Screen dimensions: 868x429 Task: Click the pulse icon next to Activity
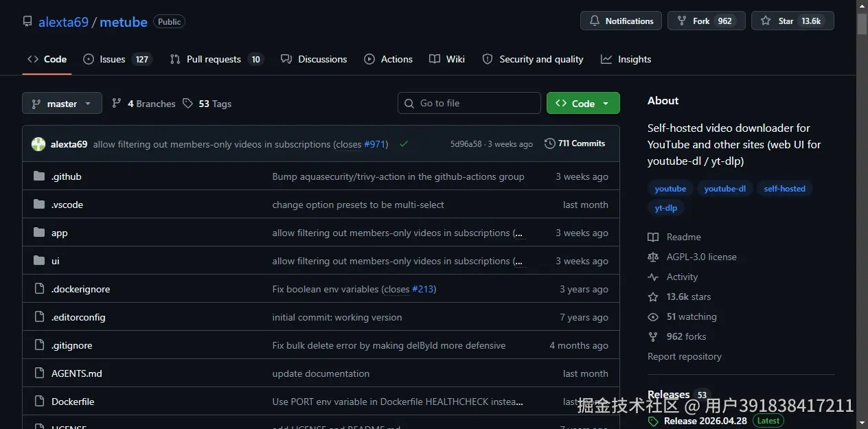click(653, 277)
